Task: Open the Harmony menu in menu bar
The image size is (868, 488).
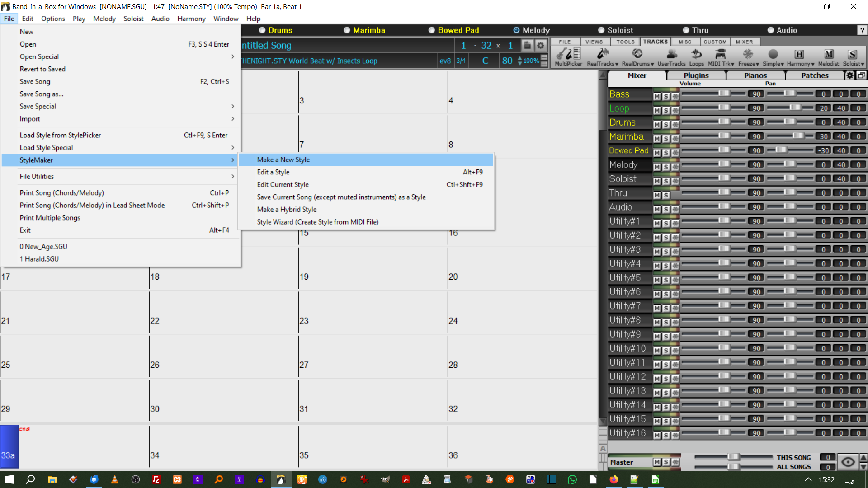Action: pos(191,19)
